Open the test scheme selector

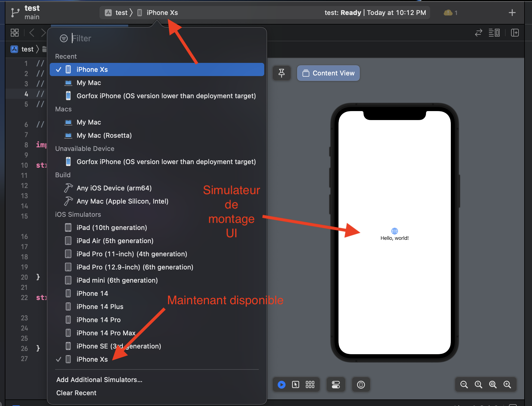pos(117,13)
